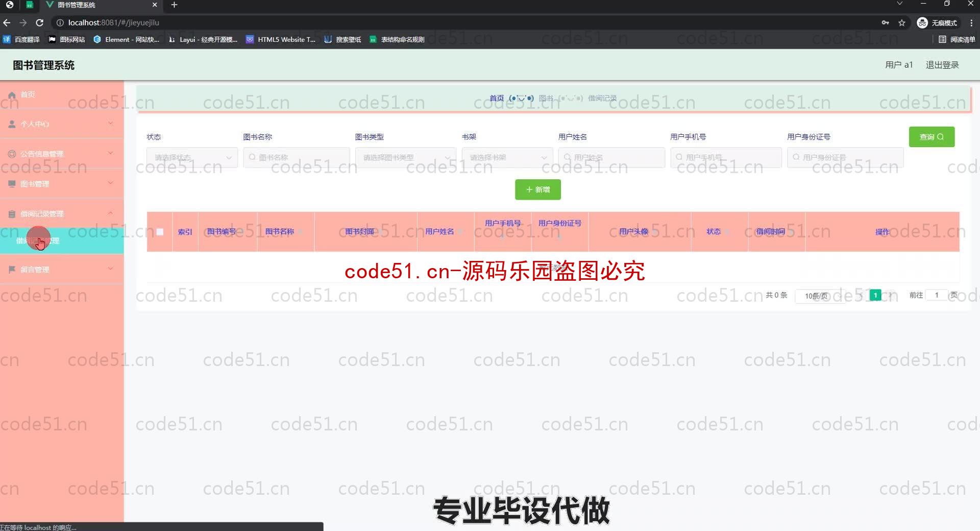Viewport: 980px width, 531px height.
Task: Click the 公告信息管理 sidebar icon
Action: 12,154
